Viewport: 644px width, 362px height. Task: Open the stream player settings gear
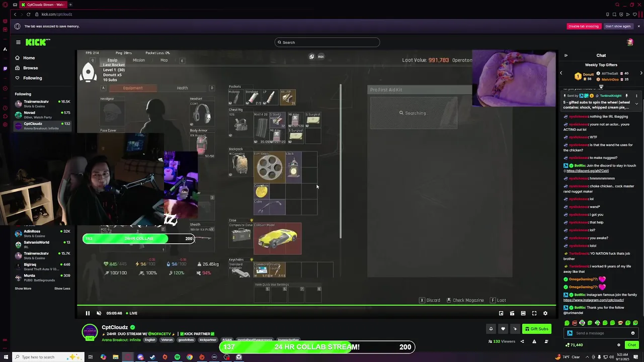tap(545, 313)
